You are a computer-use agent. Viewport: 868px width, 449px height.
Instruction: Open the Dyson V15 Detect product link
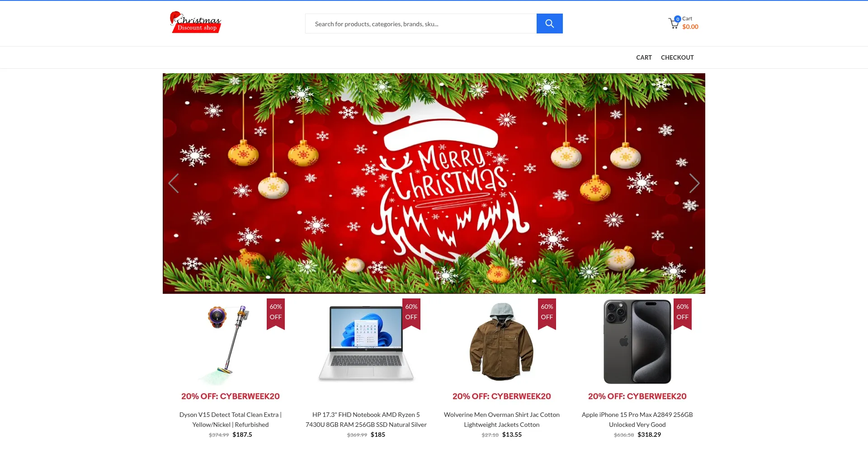(231, 420)
